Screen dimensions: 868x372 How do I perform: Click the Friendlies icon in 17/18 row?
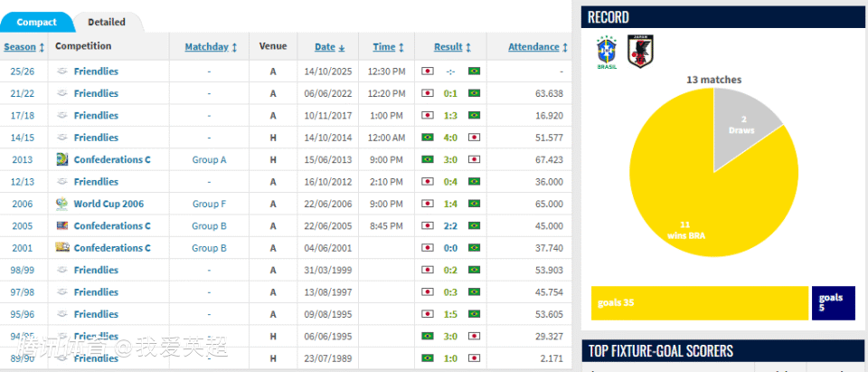pyautogui.click(x=61, y=116)
